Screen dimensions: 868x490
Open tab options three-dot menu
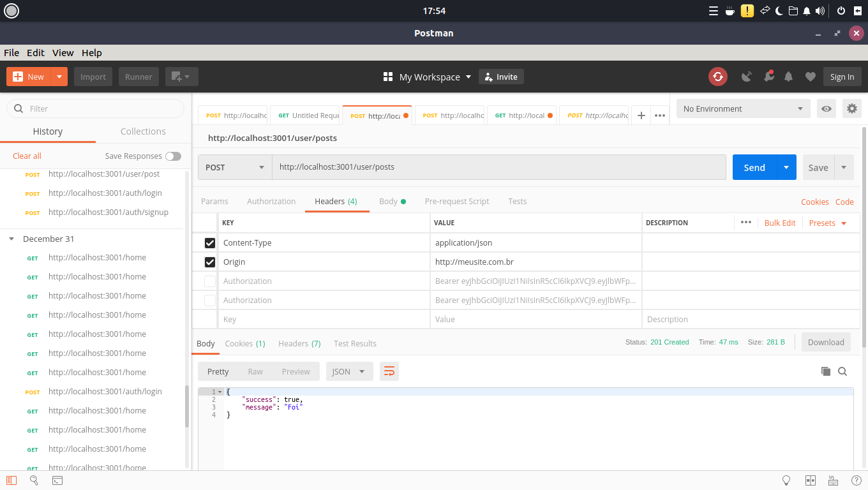[660, 115]
